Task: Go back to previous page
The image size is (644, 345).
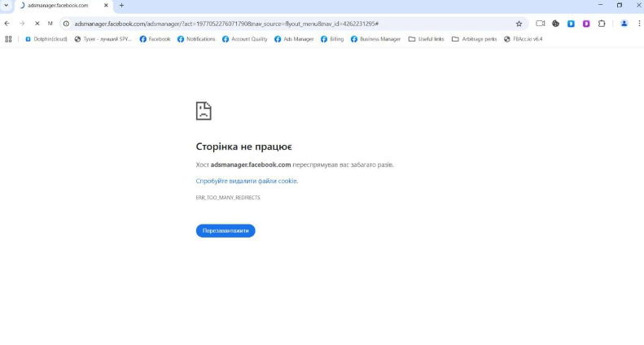Action: click(7, 24)
